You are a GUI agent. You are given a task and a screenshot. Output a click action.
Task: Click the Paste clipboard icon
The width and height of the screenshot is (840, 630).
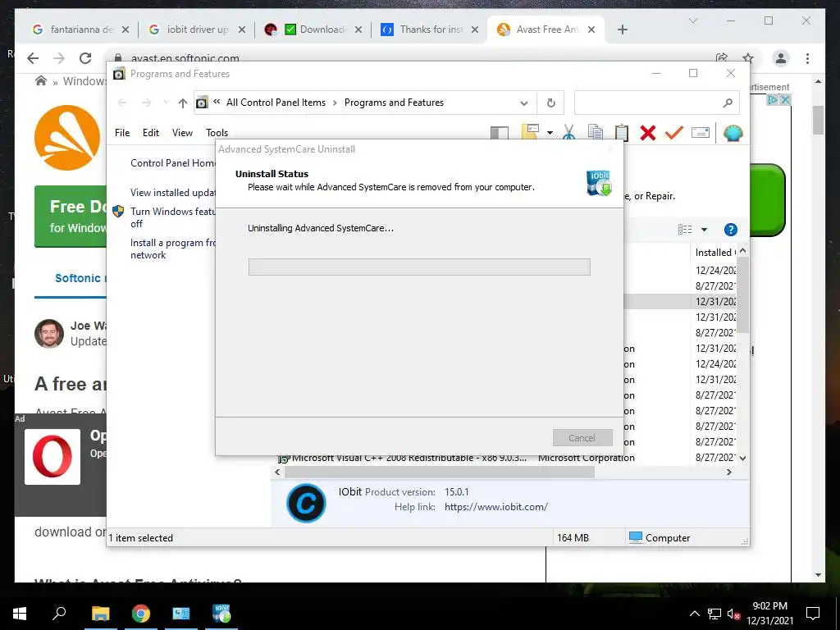[622, 132]
